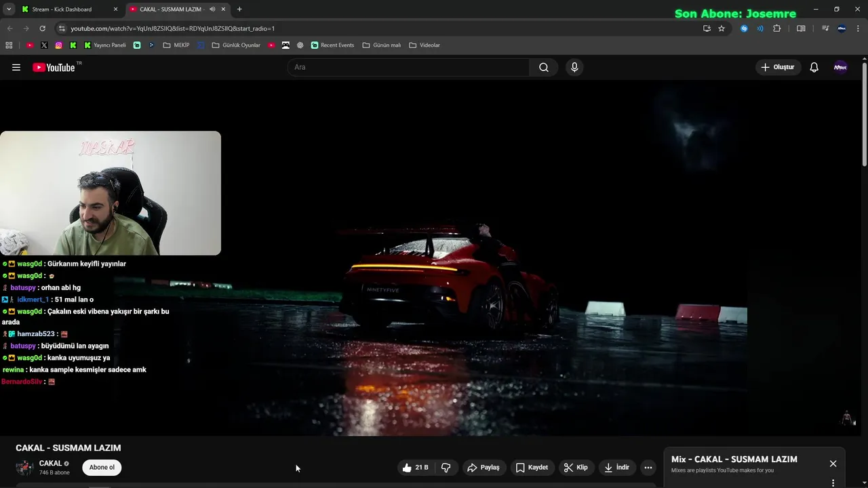
Task: Click the video player to pause
Action: (431, 258)
